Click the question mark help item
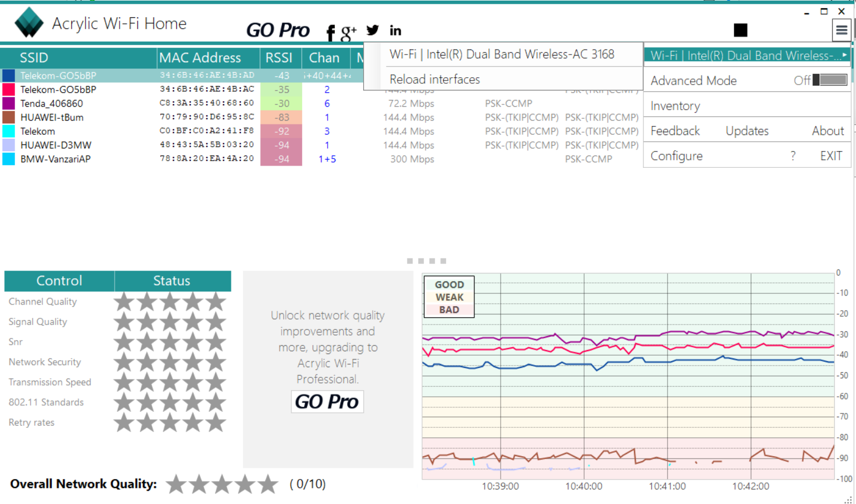Image resolution: width=856 pixels, height=504 pixels. (793, 156)
